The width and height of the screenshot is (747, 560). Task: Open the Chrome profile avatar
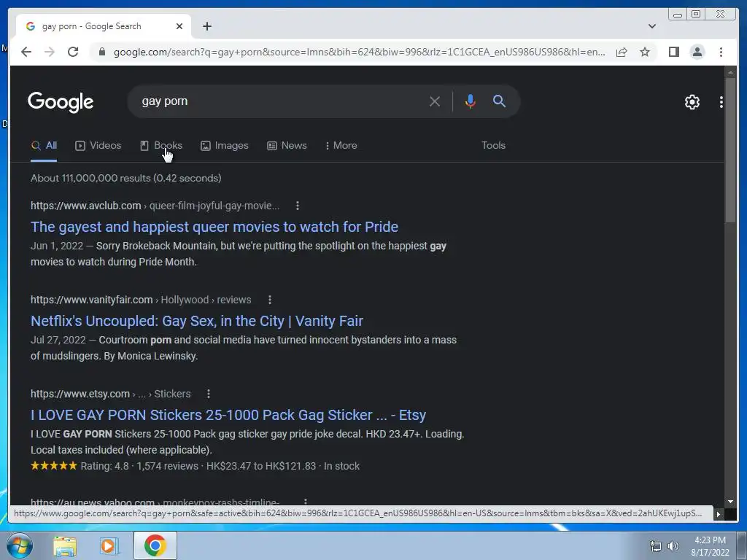click(697, 52)
